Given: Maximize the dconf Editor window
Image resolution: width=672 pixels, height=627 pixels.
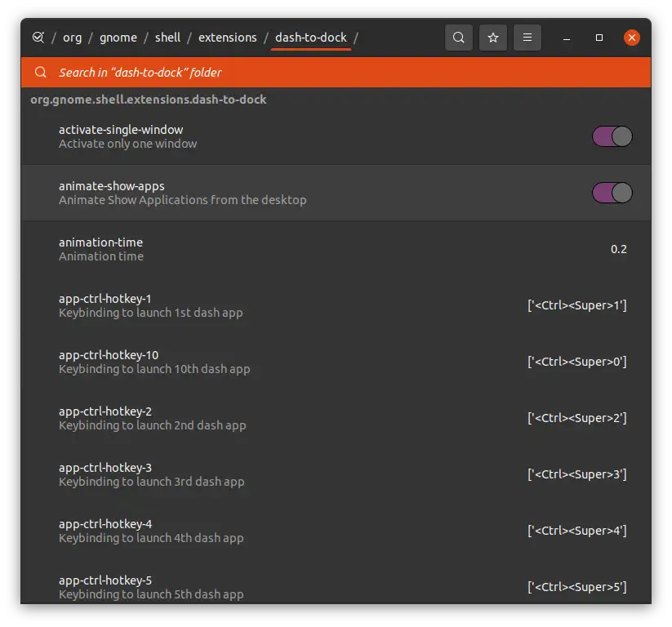Looking at the screenshot, I should (599, 38).
